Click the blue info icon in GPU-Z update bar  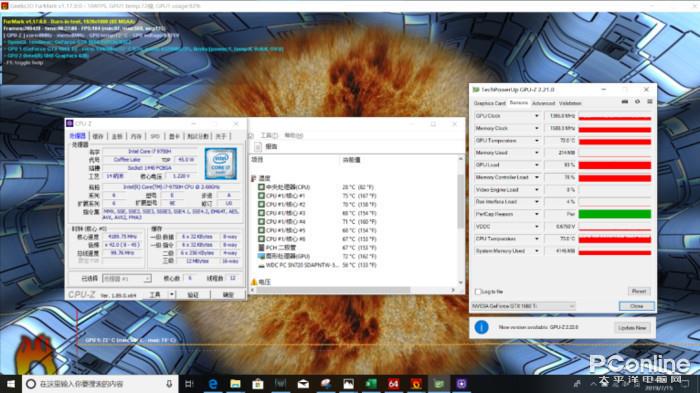(481, 327)
